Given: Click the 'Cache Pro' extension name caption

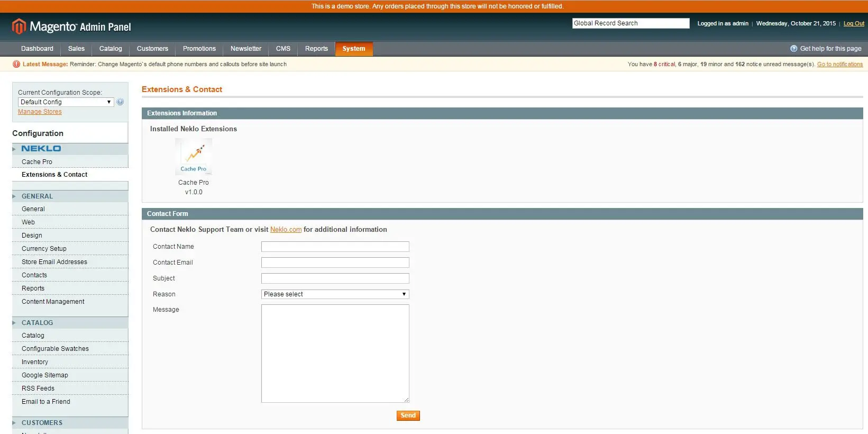Looking at the screenshot, I should [x=194, y=183].
